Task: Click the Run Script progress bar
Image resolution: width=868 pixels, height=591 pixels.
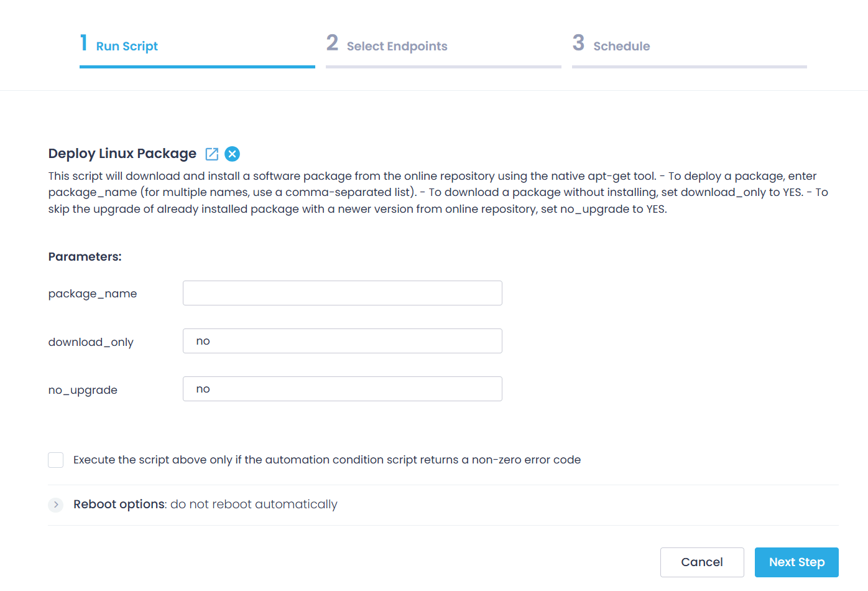Action: point(197,65)
